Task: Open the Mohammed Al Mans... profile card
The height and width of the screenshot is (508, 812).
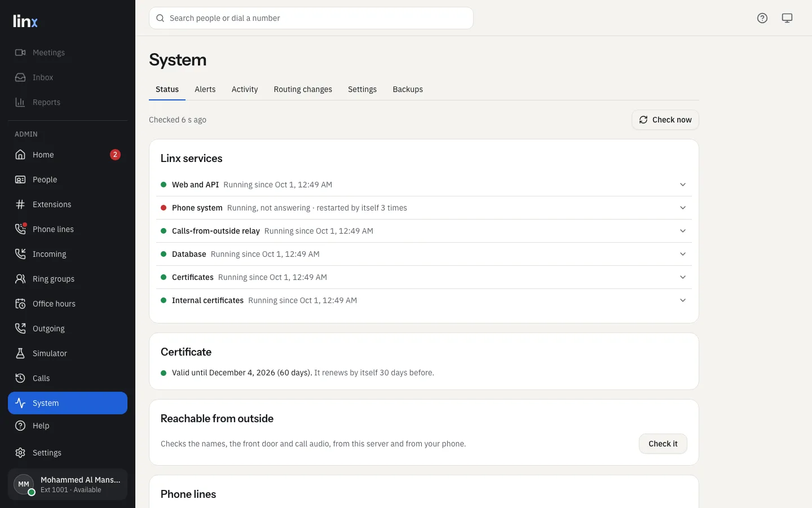Action: pos(68,484)
